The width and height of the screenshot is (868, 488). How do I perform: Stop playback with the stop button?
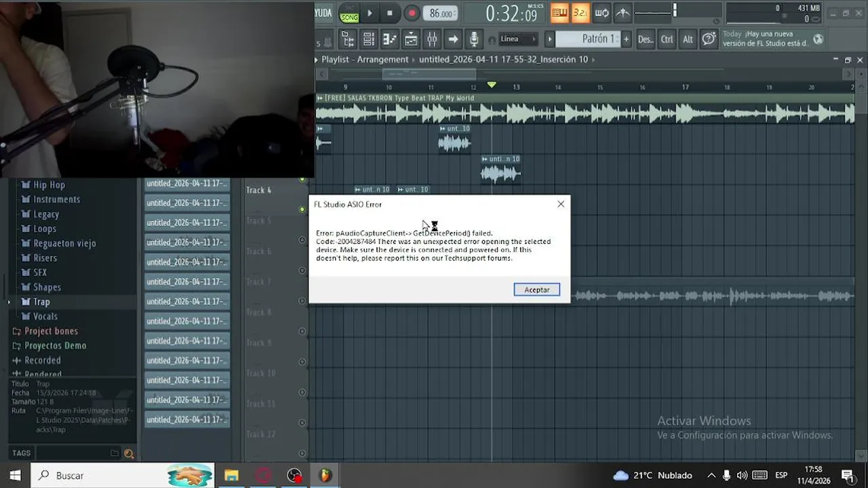389,12
